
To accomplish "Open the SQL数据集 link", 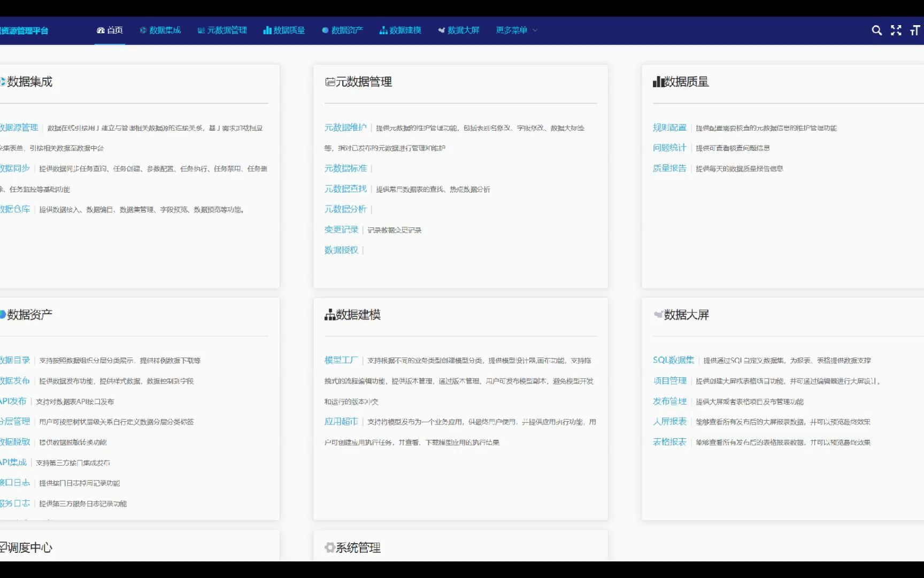I will pos(674,360).
